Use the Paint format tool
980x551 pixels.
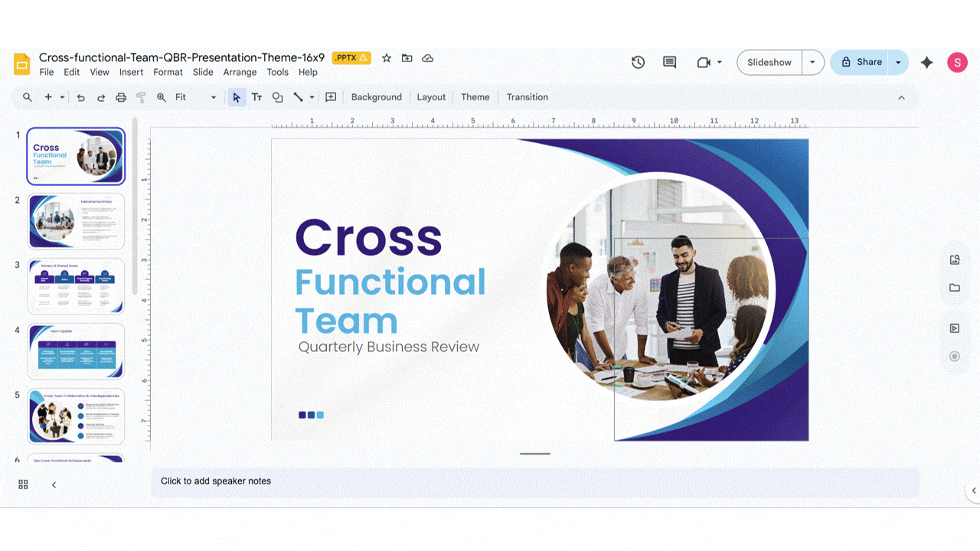pos(140,97)
